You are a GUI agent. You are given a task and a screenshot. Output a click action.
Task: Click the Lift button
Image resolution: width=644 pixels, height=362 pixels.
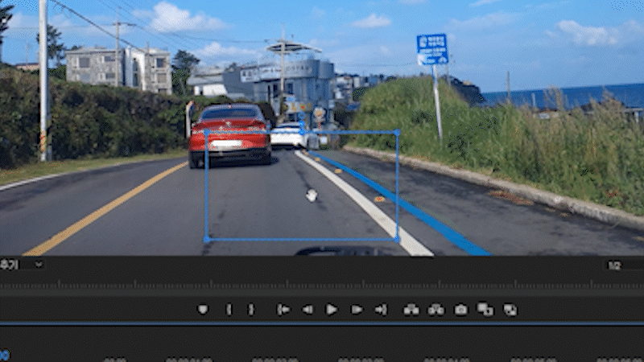[411, 310]
